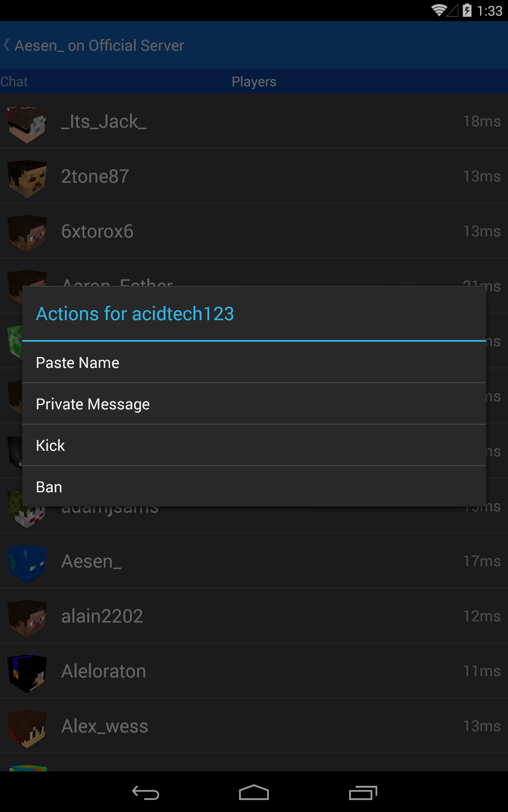
Task: Open the Players tab
Action: pyautogui.click(x=254, y=82)
